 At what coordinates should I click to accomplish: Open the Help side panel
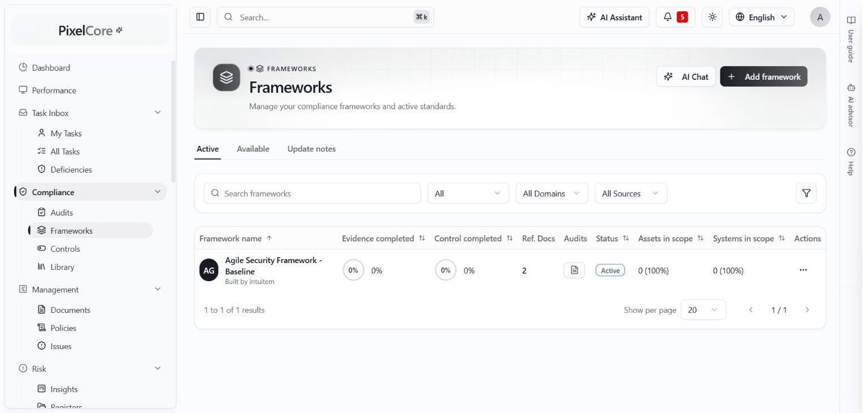click(x=850, y=161)
